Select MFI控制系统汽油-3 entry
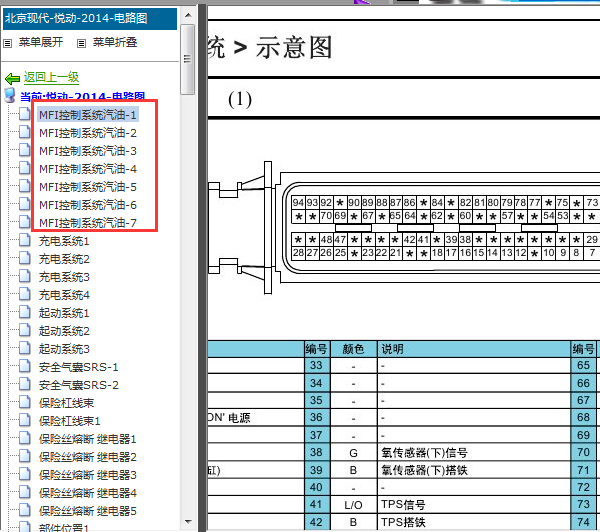Screen dimensions: 600x532 88,151
